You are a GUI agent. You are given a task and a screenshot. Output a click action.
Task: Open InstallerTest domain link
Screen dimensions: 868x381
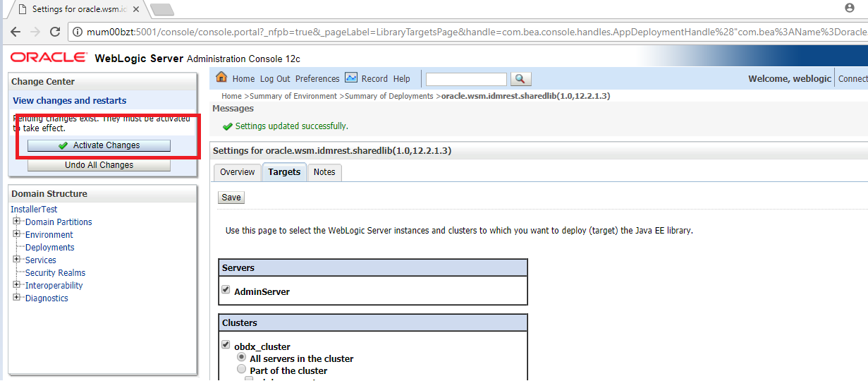pos(34,210)
